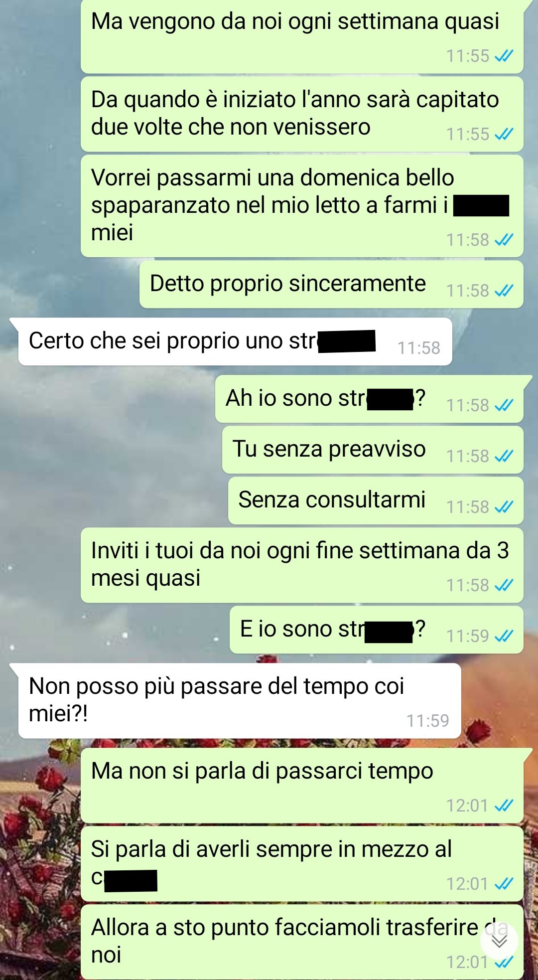Select the 'Si parla di averli sempre' message
Screen dimensions: 538x980
click(302, 864)
